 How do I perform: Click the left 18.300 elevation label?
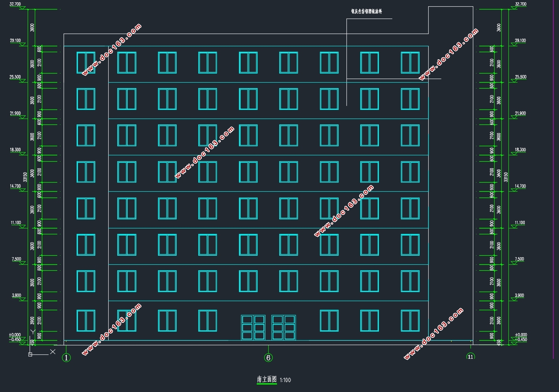coord(15,150)
